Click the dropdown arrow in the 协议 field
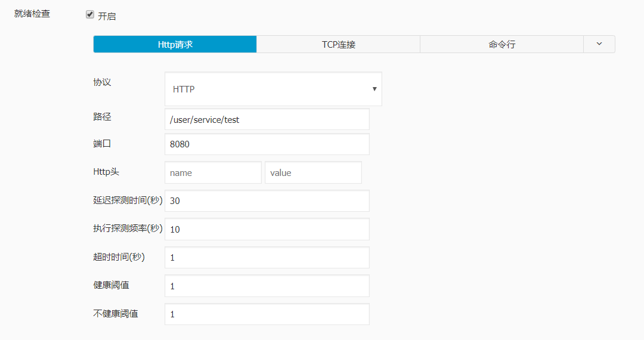Image resolution: width=644 pixels, height=340 pixels. (374, 89)
